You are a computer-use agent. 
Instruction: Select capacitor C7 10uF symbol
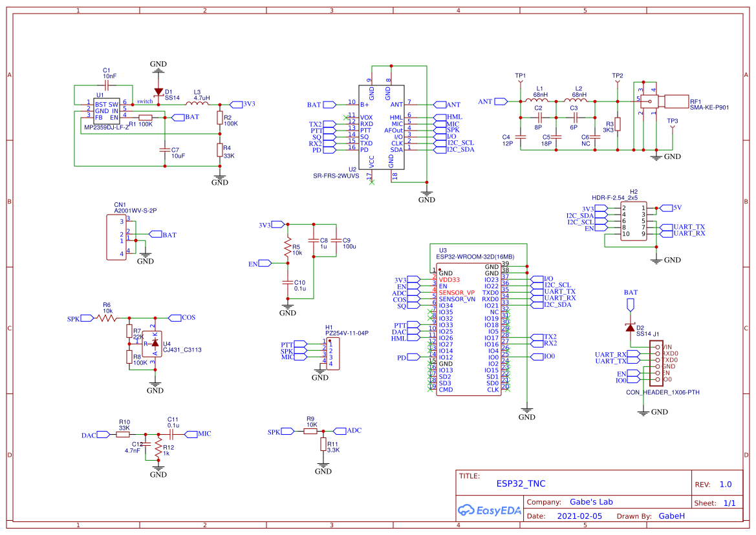[165, 150]
